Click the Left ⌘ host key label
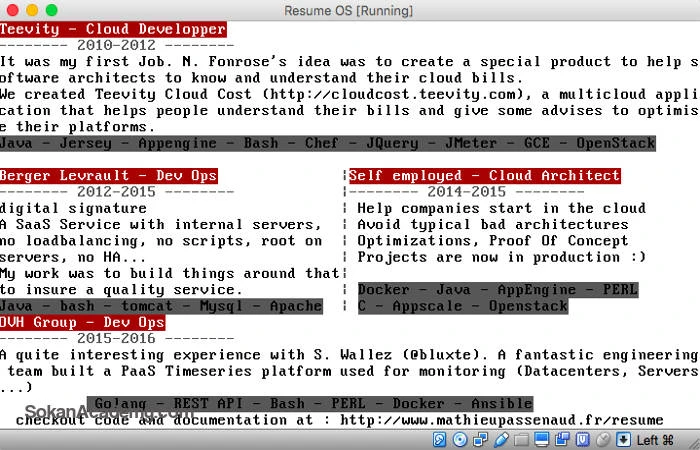This screenshot has height=450, width=700. tap(655, 440)
